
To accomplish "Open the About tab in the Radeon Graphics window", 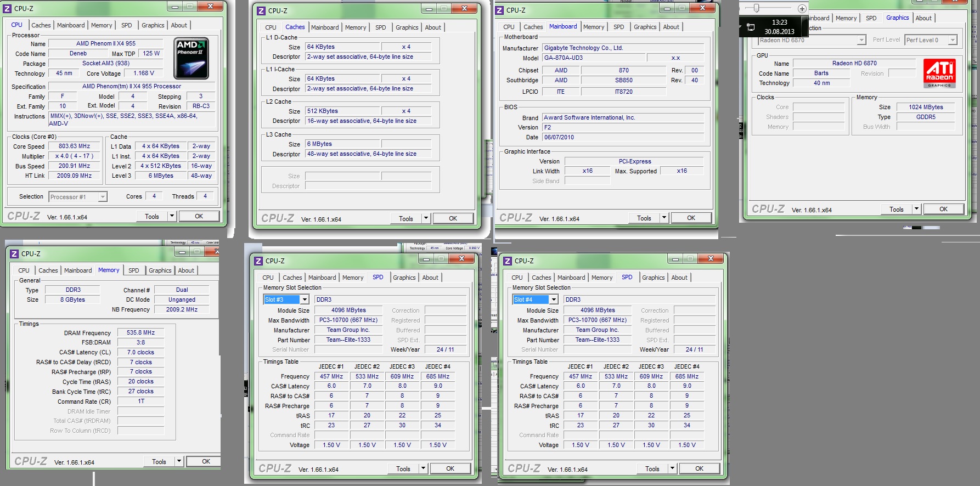I will pos(923,18).
